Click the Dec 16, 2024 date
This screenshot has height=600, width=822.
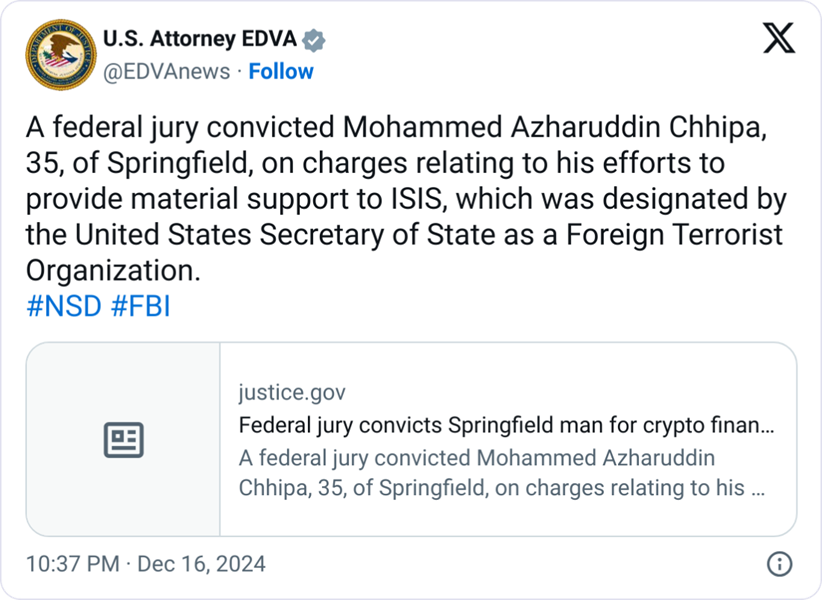(204, 564)
